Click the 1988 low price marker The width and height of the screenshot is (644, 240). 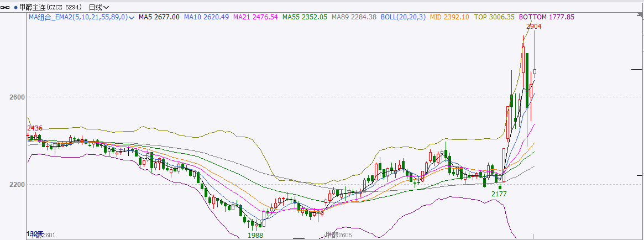(x=255, y=235)
